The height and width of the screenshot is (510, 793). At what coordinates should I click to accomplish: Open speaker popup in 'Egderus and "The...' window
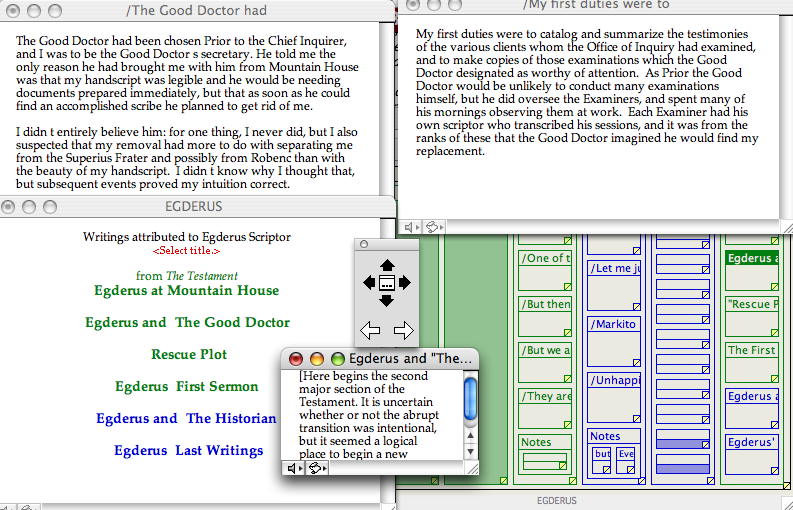pyautogui.click(x=295, y=469)
